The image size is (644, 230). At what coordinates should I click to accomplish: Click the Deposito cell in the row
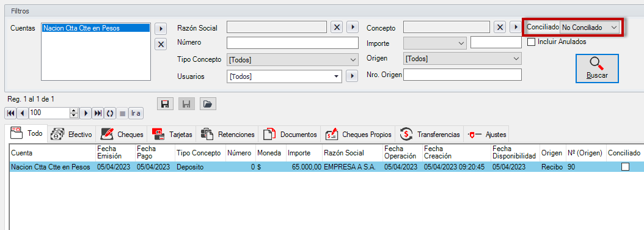click(x=200, y=167)
